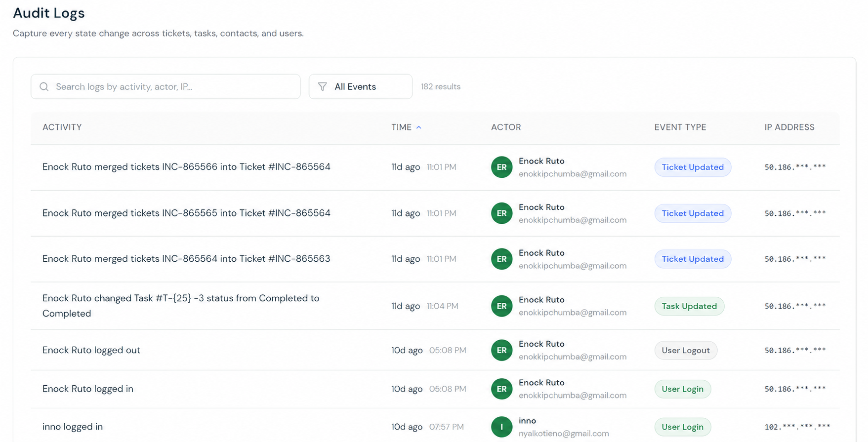Click ER avatar in Task Updated row

[x=501, y=306]
